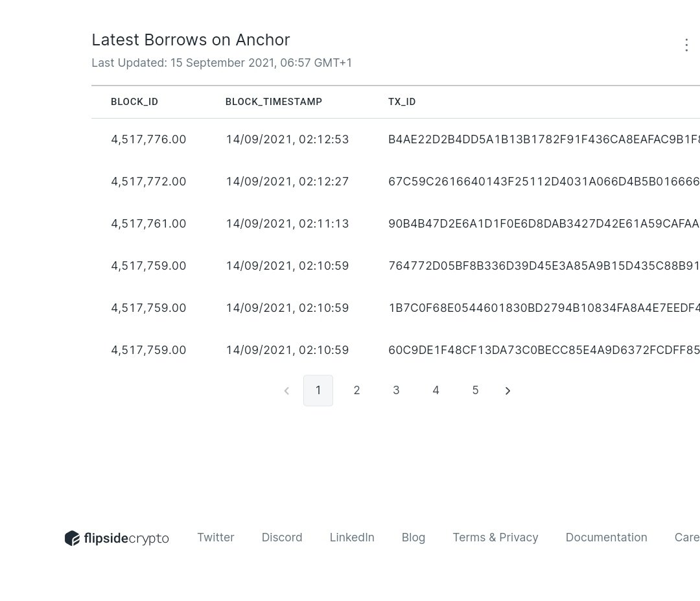Open the Discord footer link
The image size is (700, 601).
pyautogui.click(x=282, y=537)
